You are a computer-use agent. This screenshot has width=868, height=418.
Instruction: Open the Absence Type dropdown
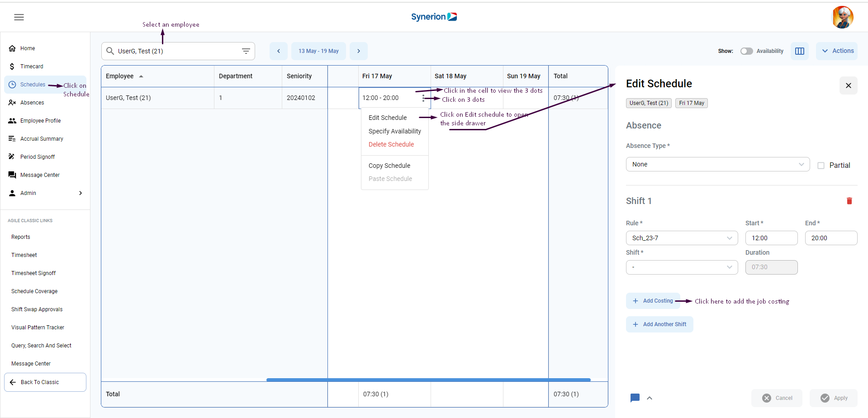point(718,164)
